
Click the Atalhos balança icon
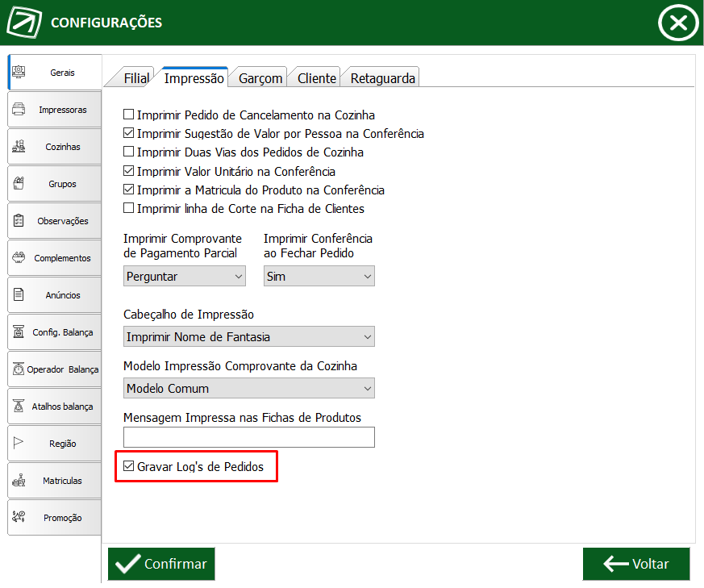[x=19, y=406]
